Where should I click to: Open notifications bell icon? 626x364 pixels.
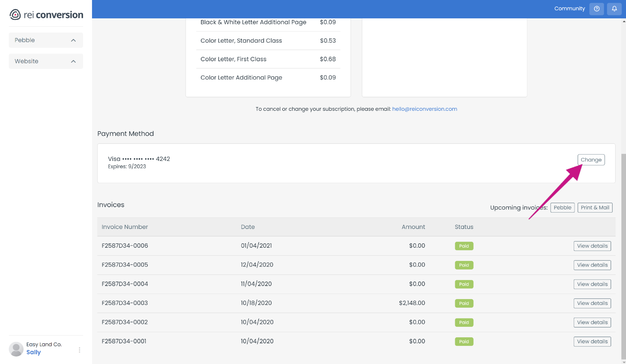pyautogui.click(x=614, y=9)
